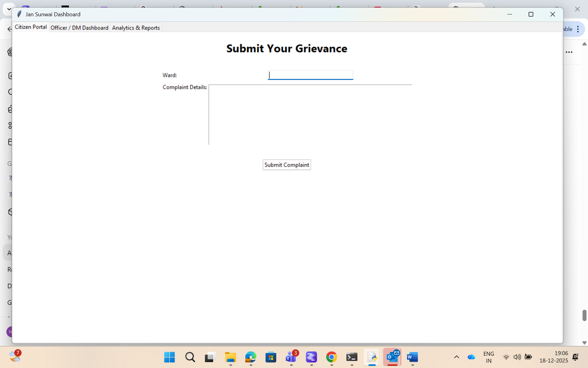The image size is (588, 368).
Task: Open Terminal icon in taskbar
Action: pos(352,357)
